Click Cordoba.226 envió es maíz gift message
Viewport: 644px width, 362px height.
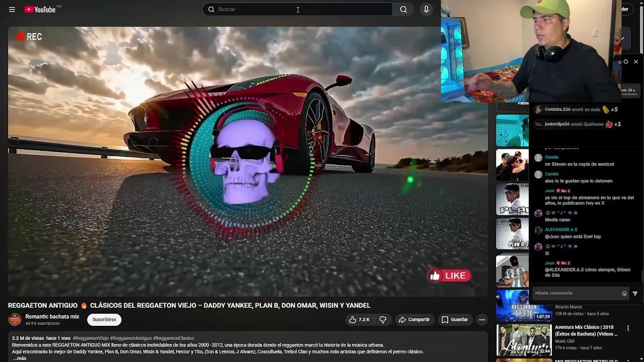[x=576, y=110]
